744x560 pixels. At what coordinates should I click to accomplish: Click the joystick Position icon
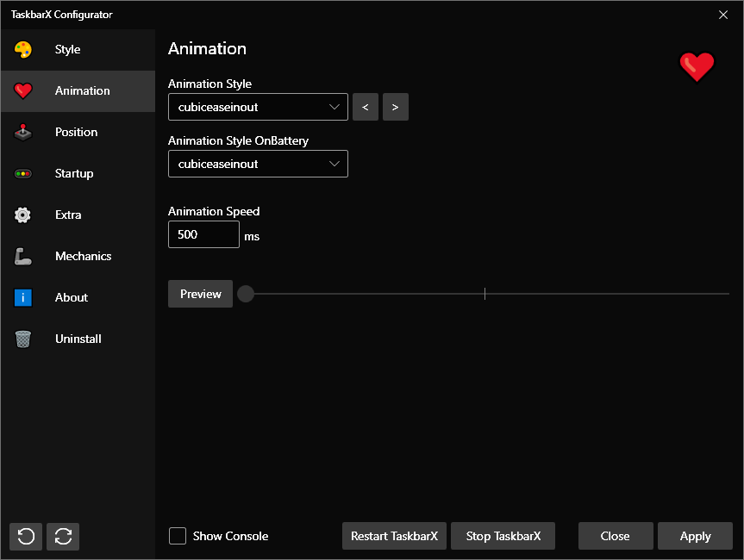point(23,133)
